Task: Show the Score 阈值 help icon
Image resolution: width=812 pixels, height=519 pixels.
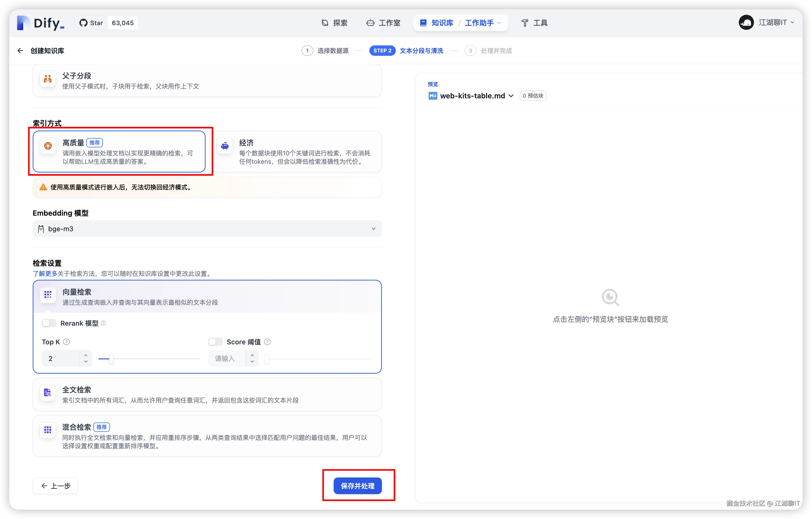Action: pos(267,342)
